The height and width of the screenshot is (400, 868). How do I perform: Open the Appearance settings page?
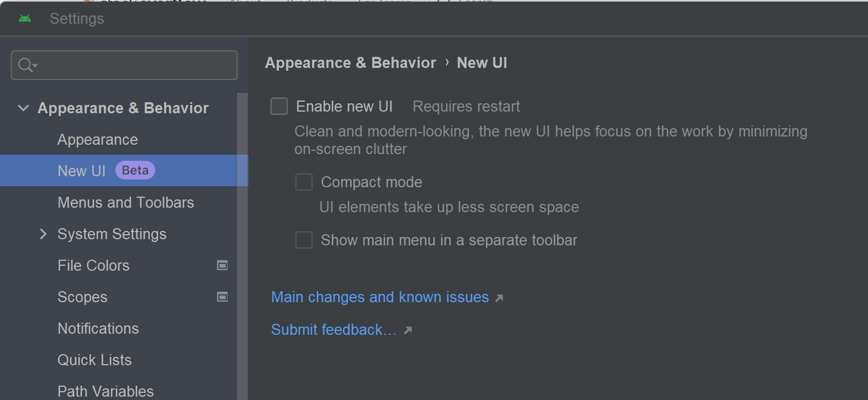click(x=98, y=140)
